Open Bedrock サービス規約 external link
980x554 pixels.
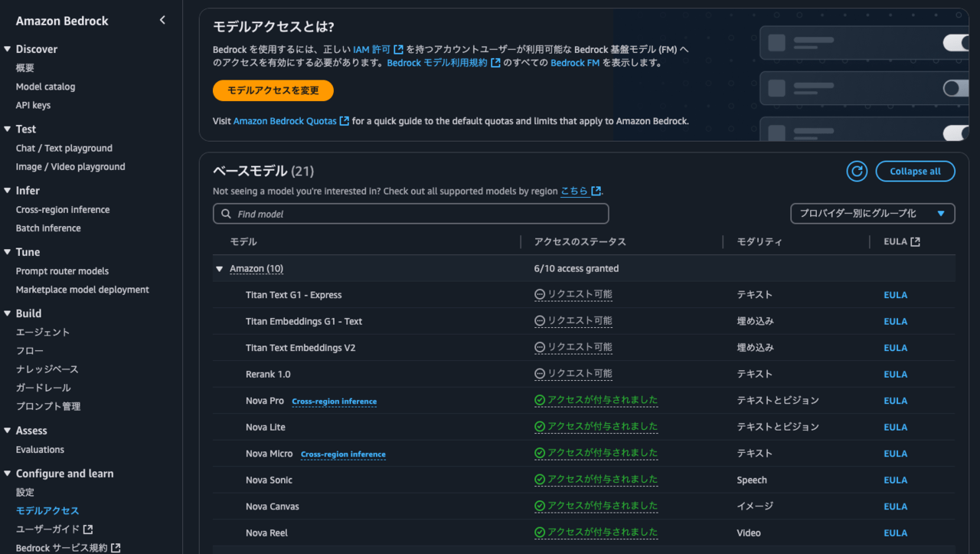pos(68,547)
